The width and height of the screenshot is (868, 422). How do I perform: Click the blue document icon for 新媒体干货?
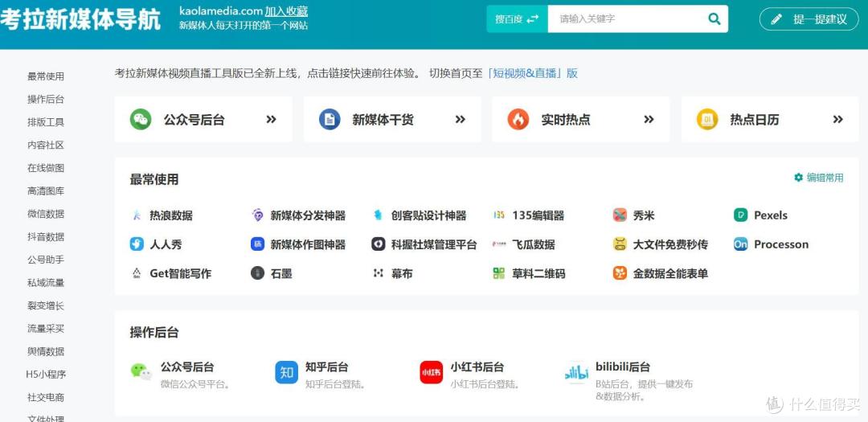point(330,120)
